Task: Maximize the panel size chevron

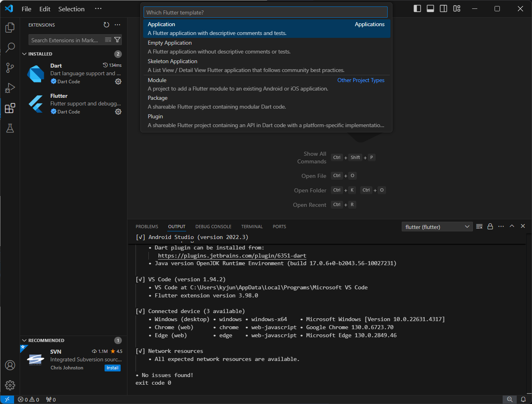Action: 512,226
